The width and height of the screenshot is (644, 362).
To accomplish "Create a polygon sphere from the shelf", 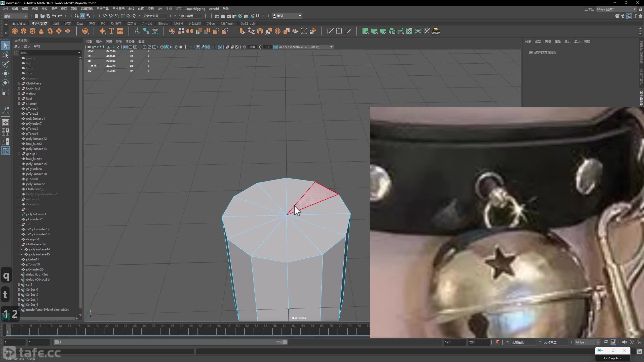I will coord(15,31).
